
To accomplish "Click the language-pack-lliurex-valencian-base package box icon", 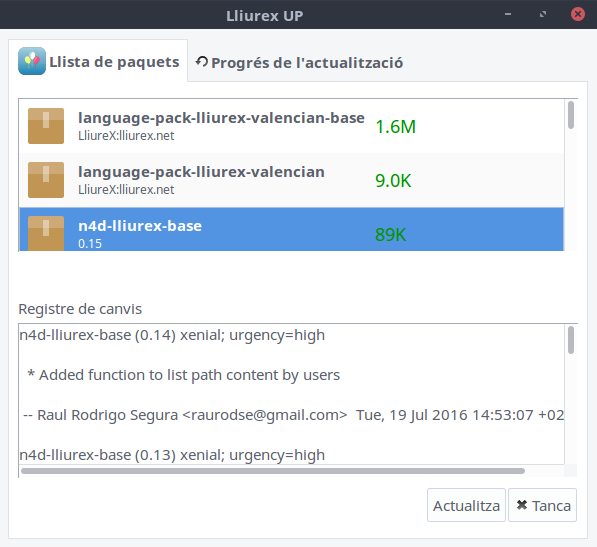I will pyautogui.click(x=46, y=126).
